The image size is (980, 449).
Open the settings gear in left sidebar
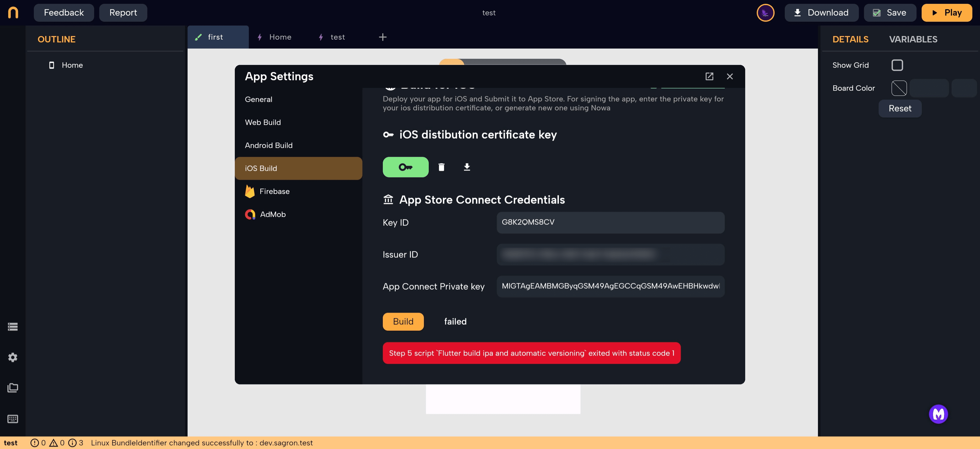coord(13,357)
